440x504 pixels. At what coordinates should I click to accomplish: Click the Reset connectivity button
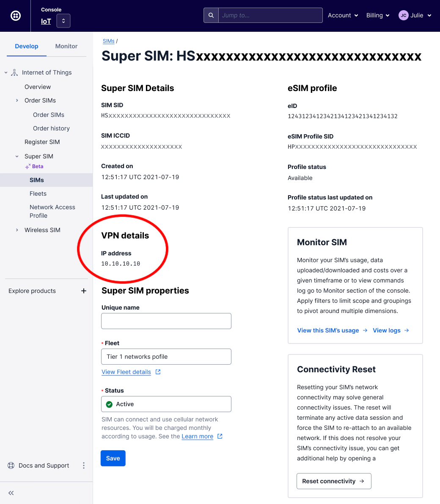point(334,481)
